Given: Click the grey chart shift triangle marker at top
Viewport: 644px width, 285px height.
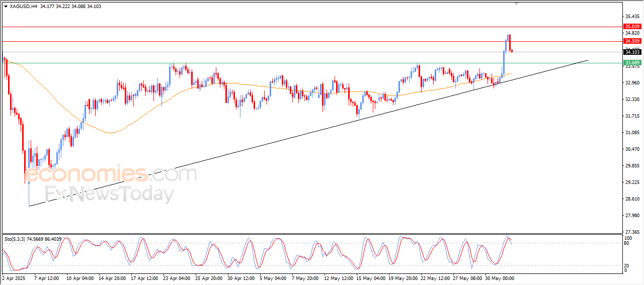Looking at the screenshot, I should coord(516,4).
